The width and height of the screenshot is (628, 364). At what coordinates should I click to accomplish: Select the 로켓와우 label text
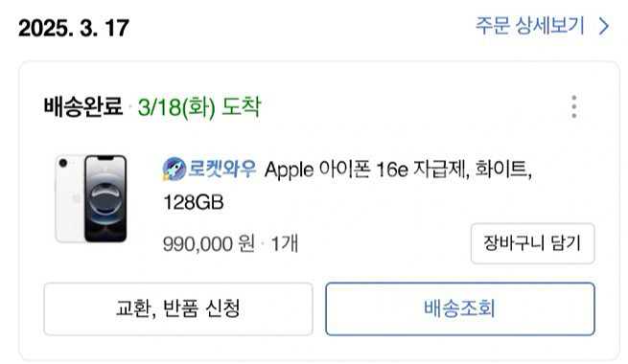click(x=221, y=169)
